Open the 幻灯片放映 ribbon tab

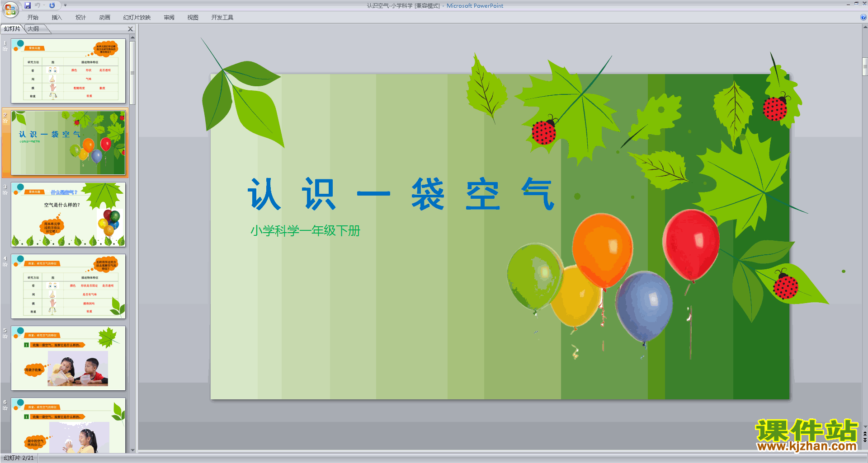coord(137,18)
